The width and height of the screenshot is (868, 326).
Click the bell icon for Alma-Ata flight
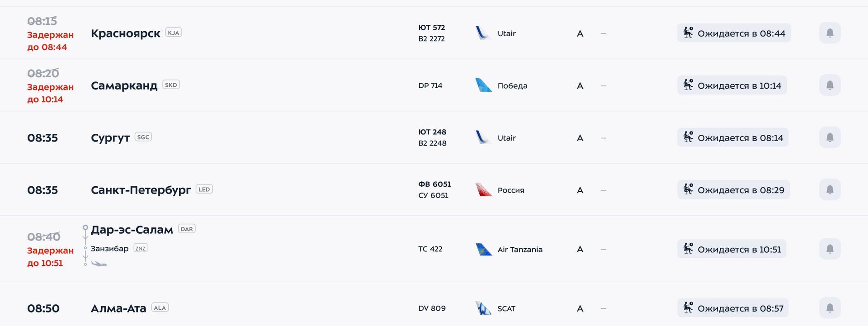pyautogui.click(x=830, y=308)
